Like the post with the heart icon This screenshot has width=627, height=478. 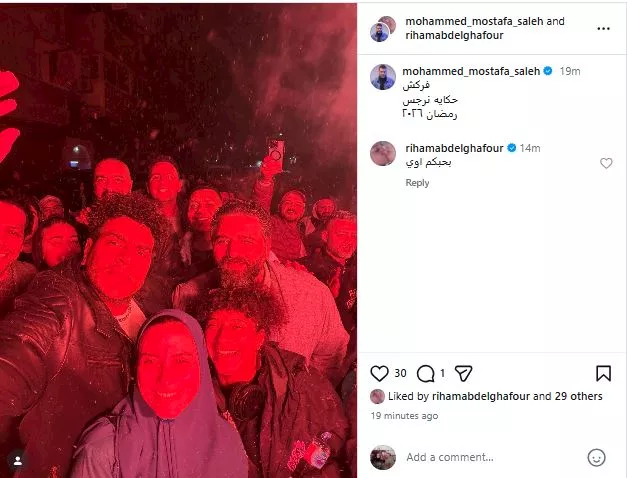click(379, 373)
